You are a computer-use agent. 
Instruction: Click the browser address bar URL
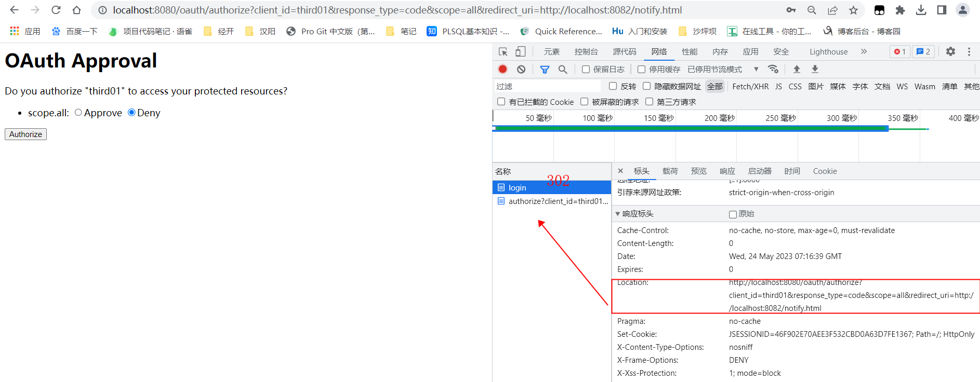point(398,10)
